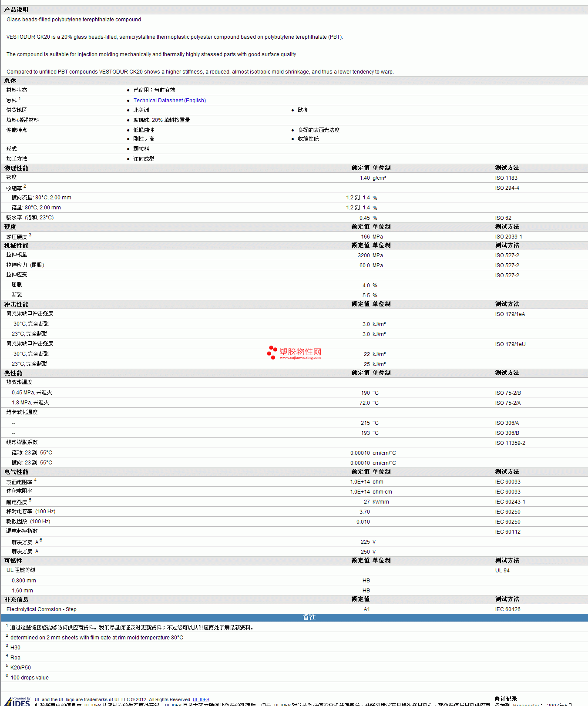Select ball indentation hardness value 166
Viewport: 588px width, 706px height.
tap(366, 237)
